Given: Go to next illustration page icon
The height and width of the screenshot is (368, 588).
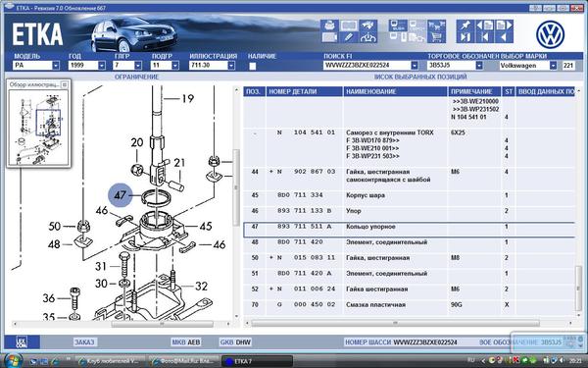Looking at the screenshot, I should pyautogui.click(x=504, y=26).
